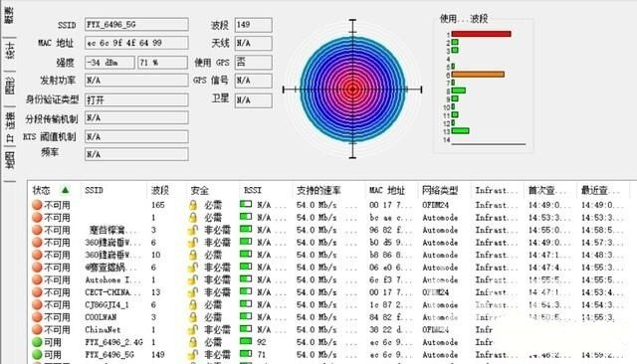Click the closed lock icon for FYX_6496_2.4G
Viewport: 637px width, 364px height.
click(193, 342)
